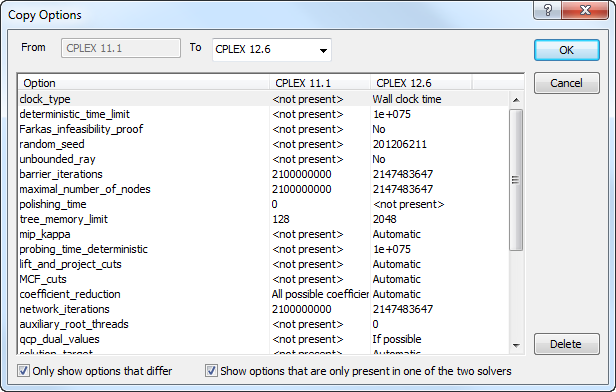Screen dimensions: 616x392
Task: Click 2100000000 in network_iterations row
Action: coord(301,309)
